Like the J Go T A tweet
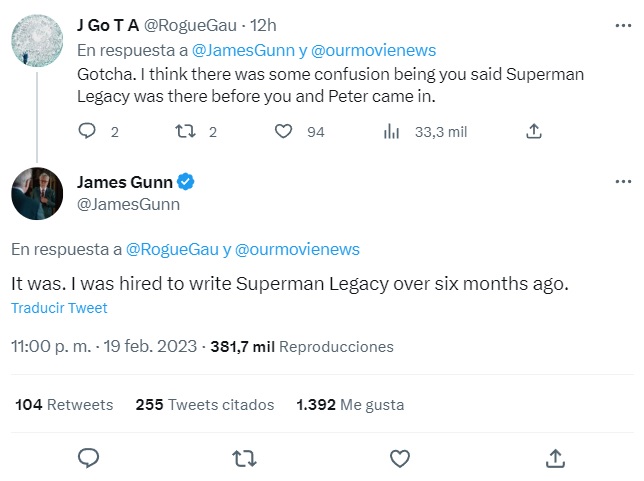Screen dimensions: 644x481 pos(284,131)
